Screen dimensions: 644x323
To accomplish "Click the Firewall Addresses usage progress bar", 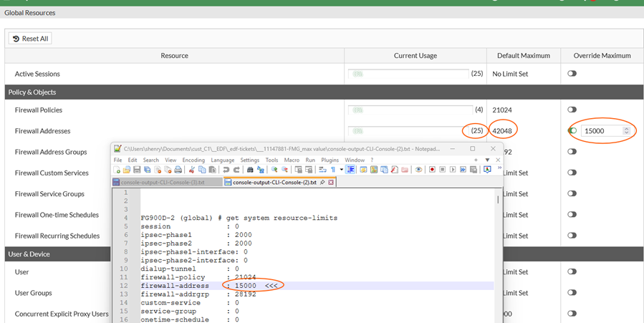I will (x=408, y=131).
